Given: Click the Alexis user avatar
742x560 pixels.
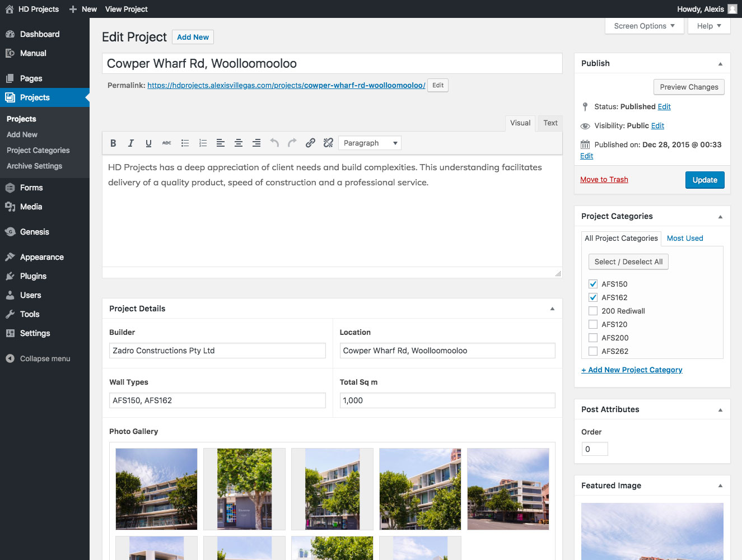Looking at the screenshot, I should 732,9.
